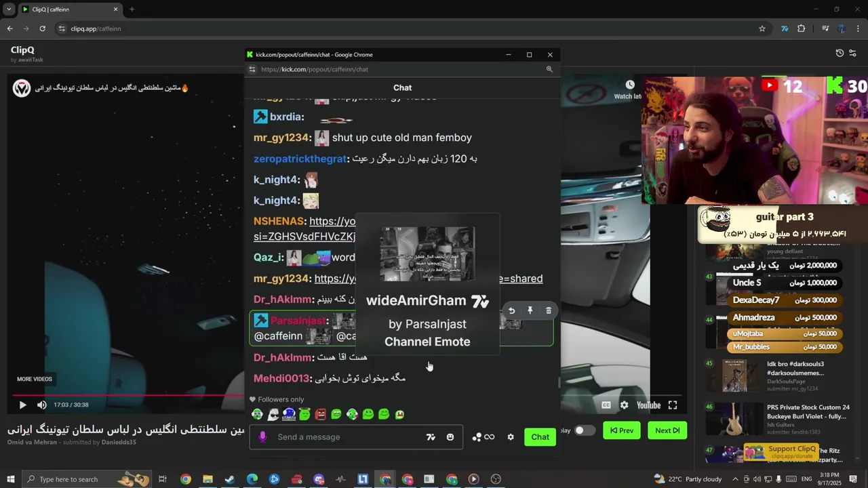Click the clipq.app/caffeinn address bar

[x=407, y=28]
